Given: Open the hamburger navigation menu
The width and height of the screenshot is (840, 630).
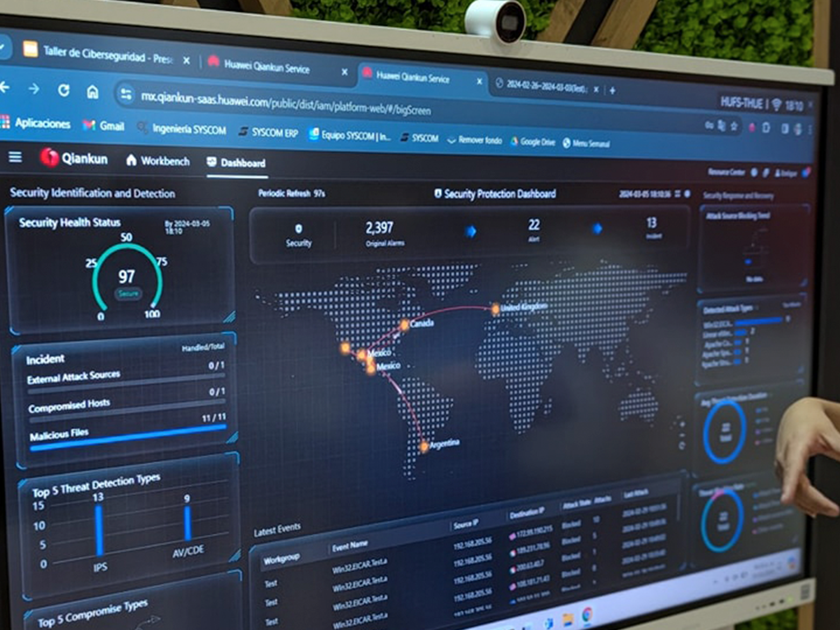Looking at the screenshot, I should coord(15,157).
